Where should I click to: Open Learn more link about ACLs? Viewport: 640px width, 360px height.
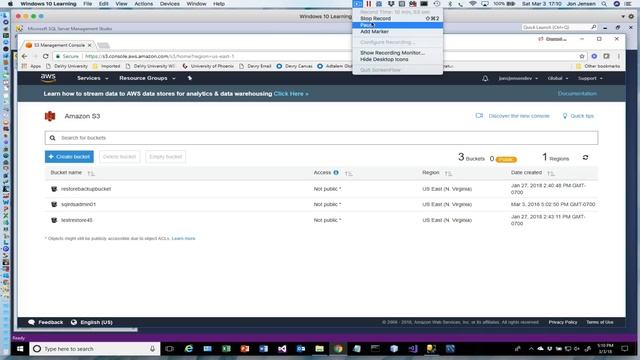[183, 238]
